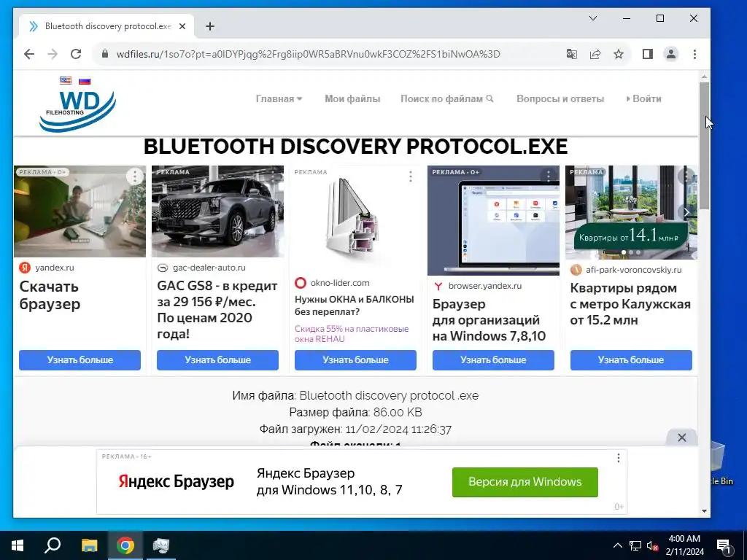The image size is (747, 560).
Task: Open a new tab with the plus icon
Action: point(210,26)
